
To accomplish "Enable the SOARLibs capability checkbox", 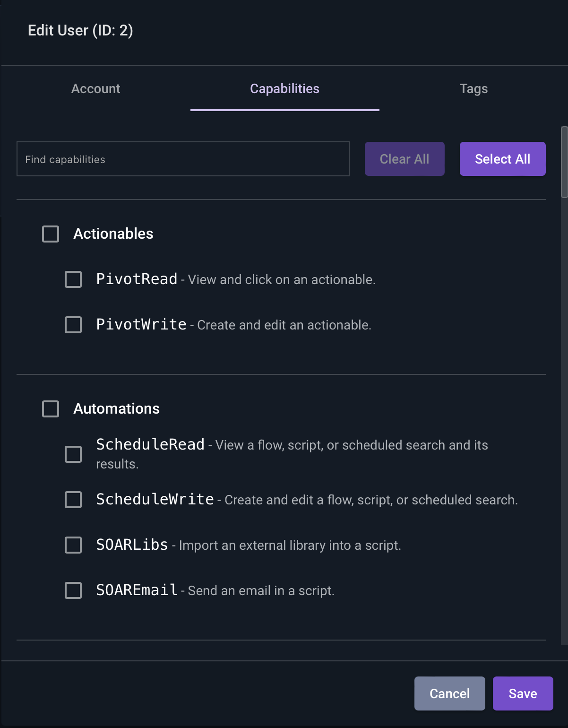I will pos(73,545).
